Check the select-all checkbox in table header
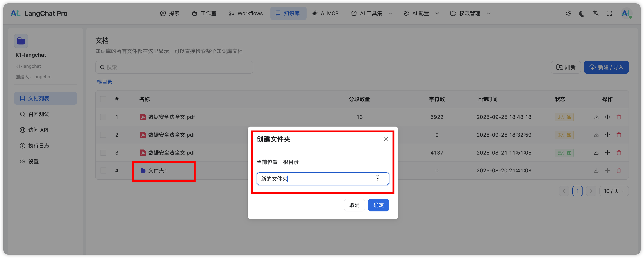The height and width of the screenshot is (258, 644). (x=103, y=99)
